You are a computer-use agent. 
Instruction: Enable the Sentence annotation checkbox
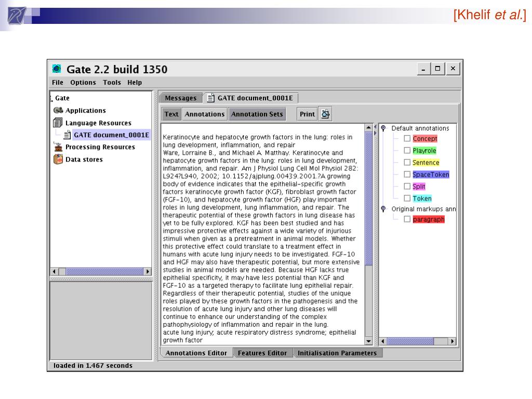click(x=407, y=162)
